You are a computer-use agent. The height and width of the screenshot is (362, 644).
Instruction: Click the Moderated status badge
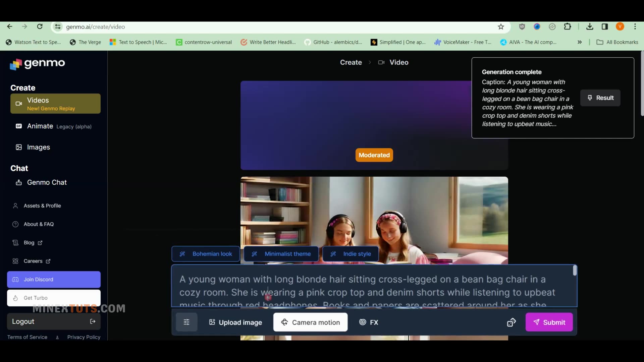374,155
